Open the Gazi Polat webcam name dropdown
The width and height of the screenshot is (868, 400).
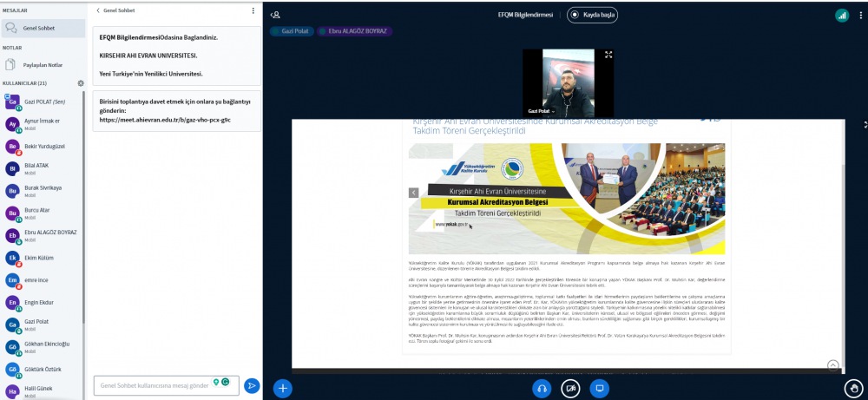(x=541, y=111)
